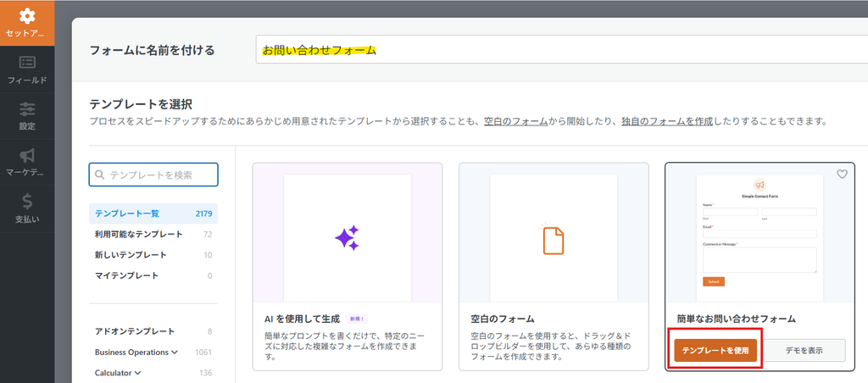Open the マーケティング megaphone sidebar panel
Image resolution: width=868 pixels, height=383 pixels.
tap(27, 162)
